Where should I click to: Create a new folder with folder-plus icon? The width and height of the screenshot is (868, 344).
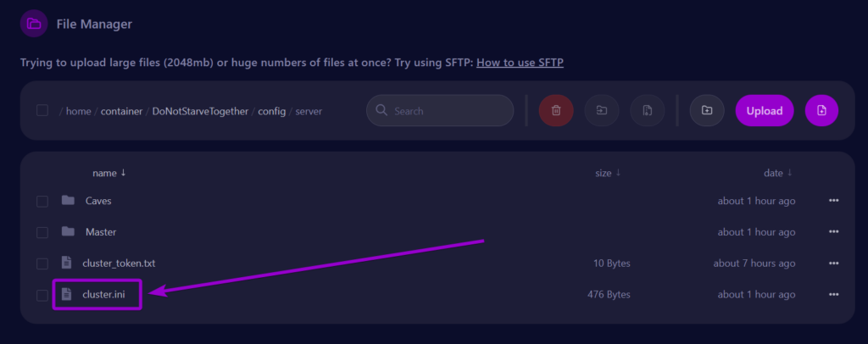pos(707,110)
